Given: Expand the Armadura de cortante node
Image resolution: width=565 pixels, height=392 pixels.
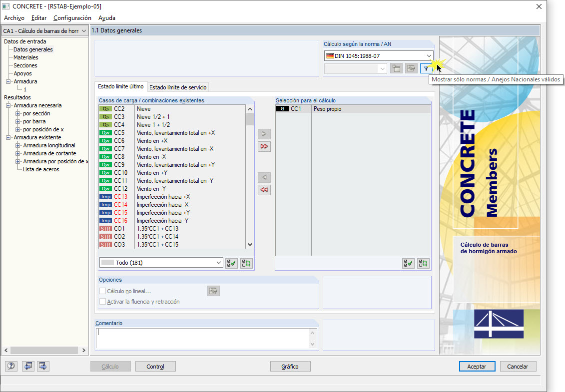Looking at the screenshot, I should coord(17,153).
